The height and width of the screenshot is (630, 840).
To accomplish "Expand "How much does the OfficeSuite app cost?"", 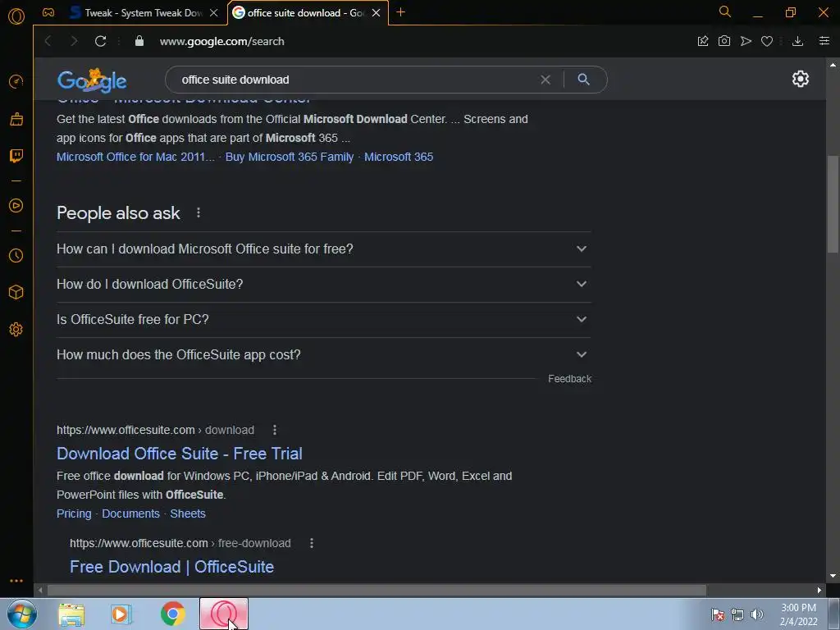I will click(323, 354).
